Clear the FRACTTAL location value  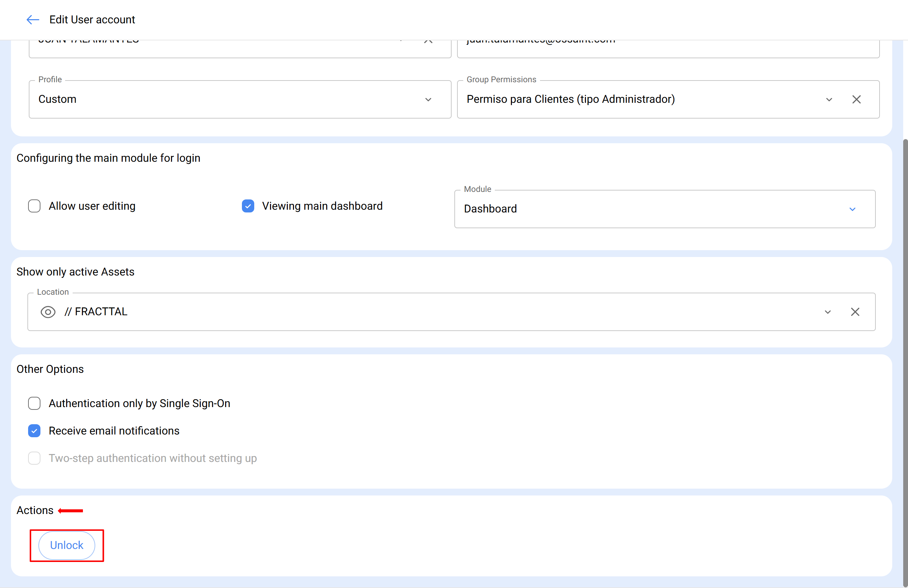click(855, 312)
